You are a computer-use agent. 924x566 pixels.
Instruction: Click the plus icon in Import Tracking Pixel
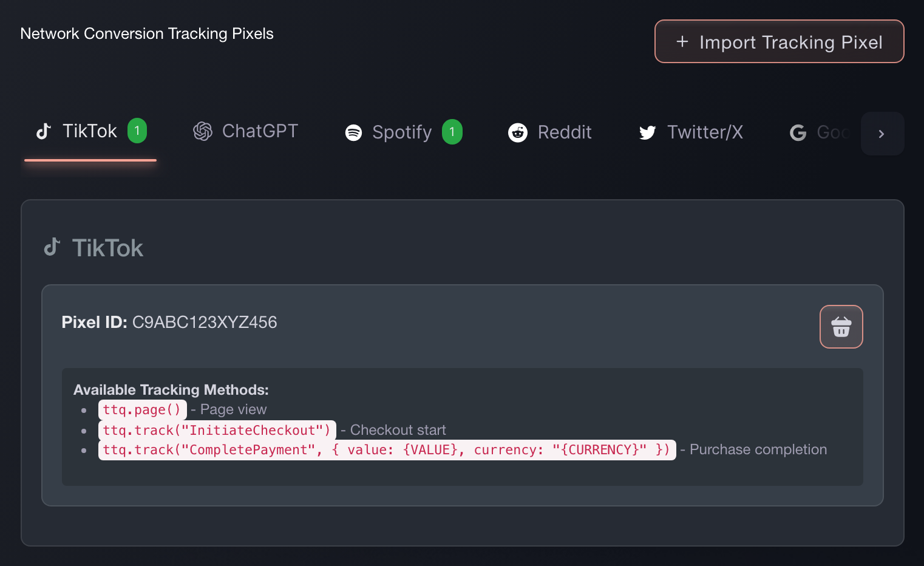(682, 41)
